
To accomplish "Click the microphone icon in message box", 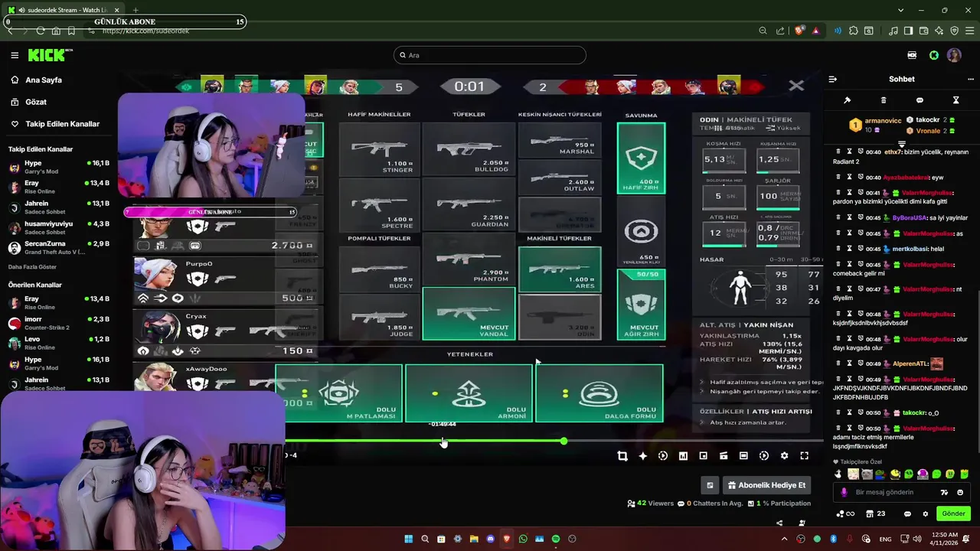I will pyautogui.click(x=844, y=492).
